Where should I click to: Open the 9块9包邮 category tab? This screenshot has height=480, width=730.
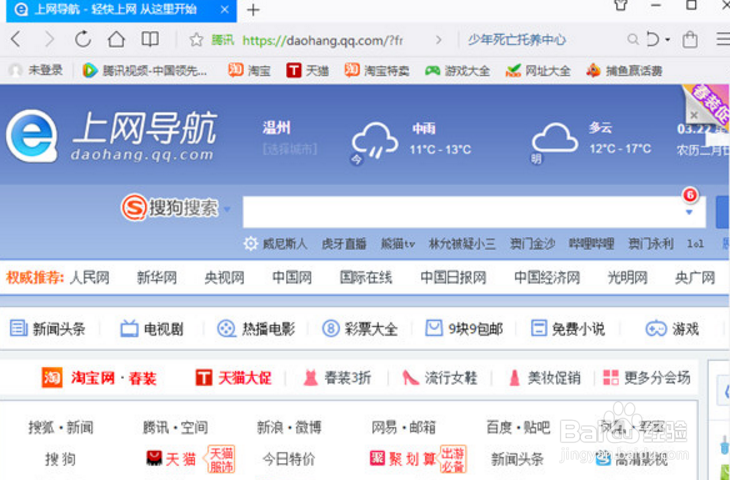(x=464, y=329)
